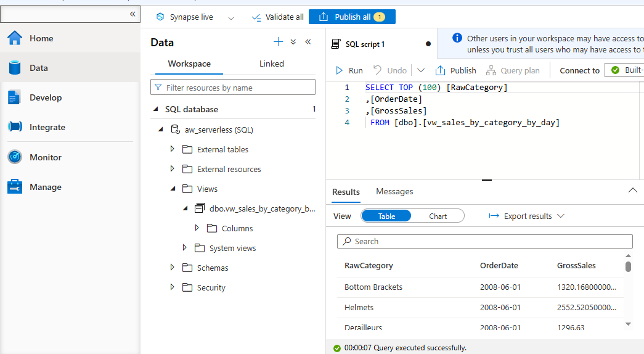Open the Manage hub
The width and height of the screenshot is (644, 354).
coord(70,187)
